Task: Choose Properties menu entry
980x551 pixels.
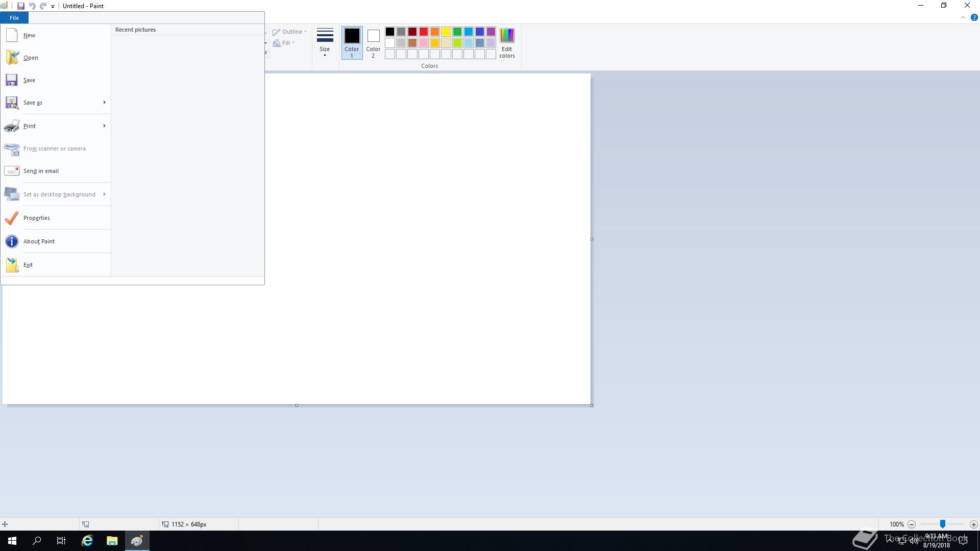Action: click(x=56, y=218)
